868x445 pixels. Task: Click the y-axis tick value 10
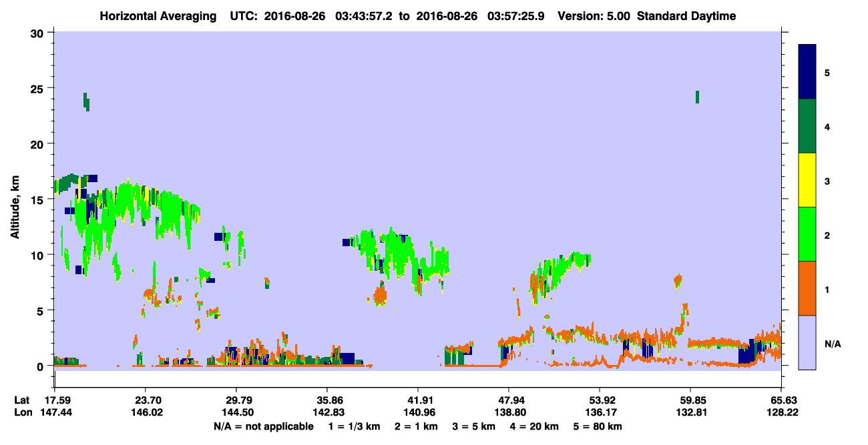(39, 255)
